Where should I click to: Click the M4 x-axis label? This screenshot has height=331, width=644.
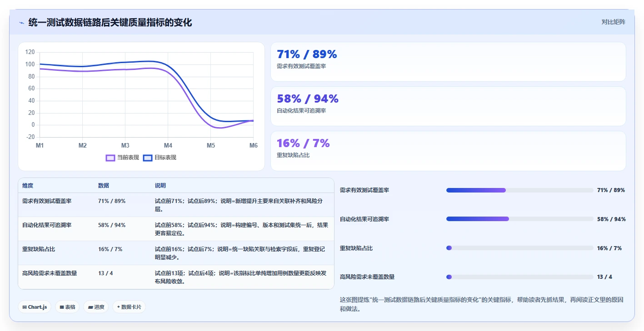coord(168,145)
